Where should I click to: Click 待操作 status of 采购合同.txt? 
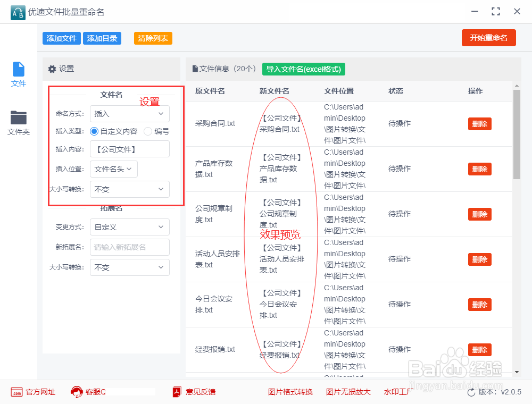click(400, 123)
